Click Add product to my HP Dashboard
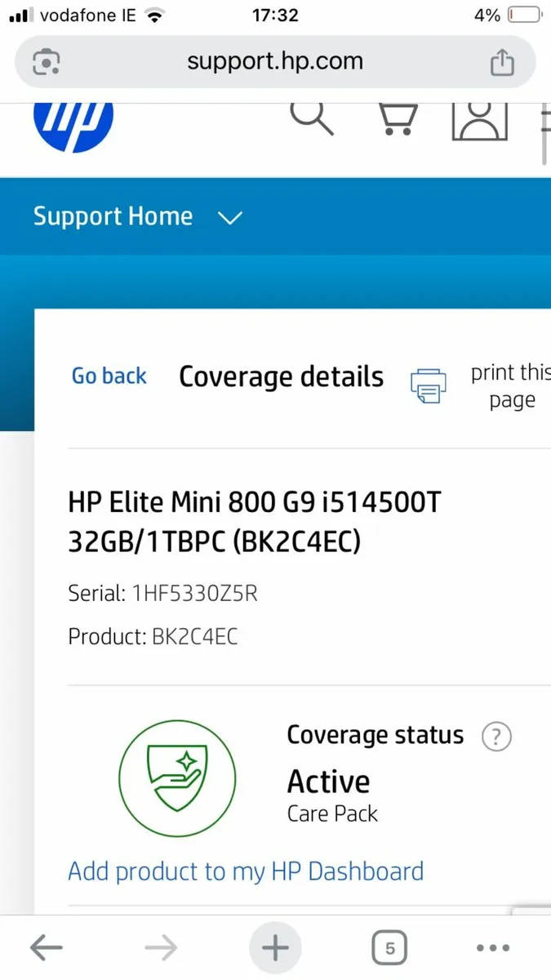The height and width of the screenshot is (980, 551). [246, 871]
